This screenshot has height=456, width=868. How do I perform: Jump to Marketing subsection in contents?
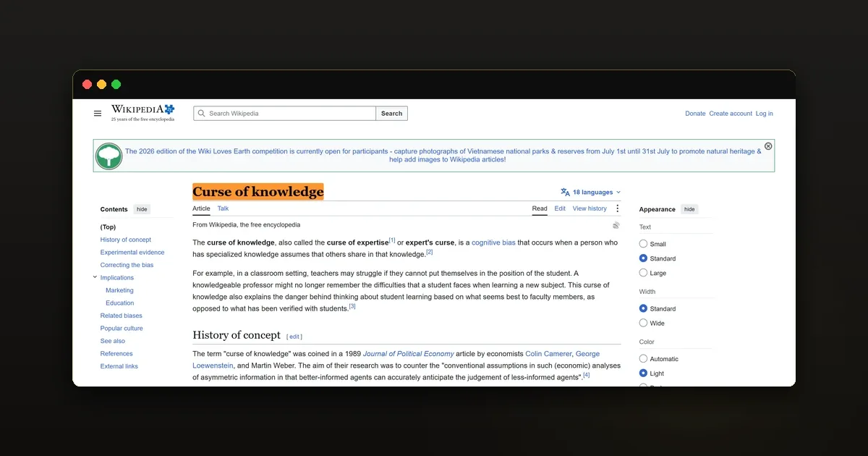(119, 290)
